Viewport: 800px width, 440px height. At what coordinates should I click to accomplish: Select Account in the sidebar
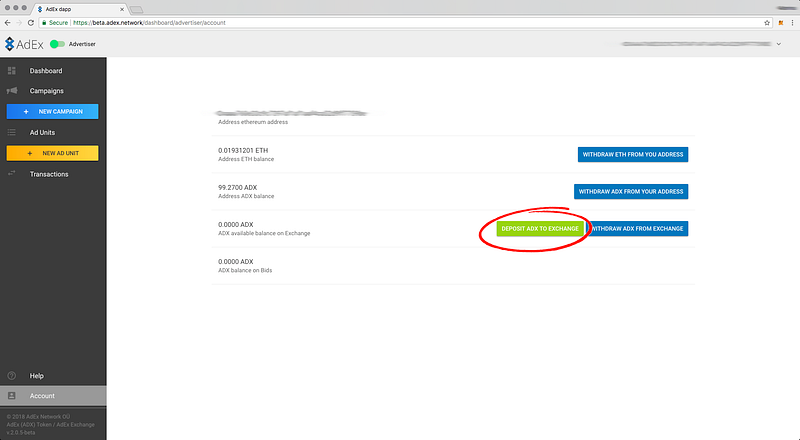[53, 396]
